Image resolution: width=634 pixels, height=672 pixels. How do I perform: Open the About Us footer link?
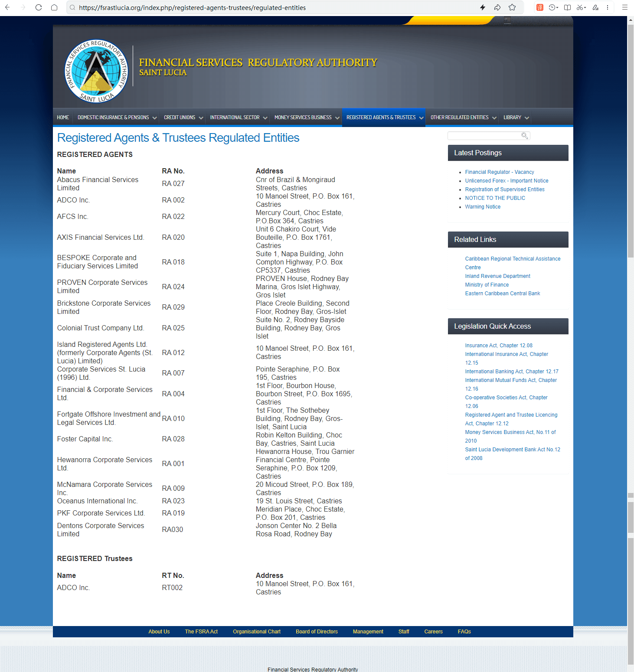point(159,632)
